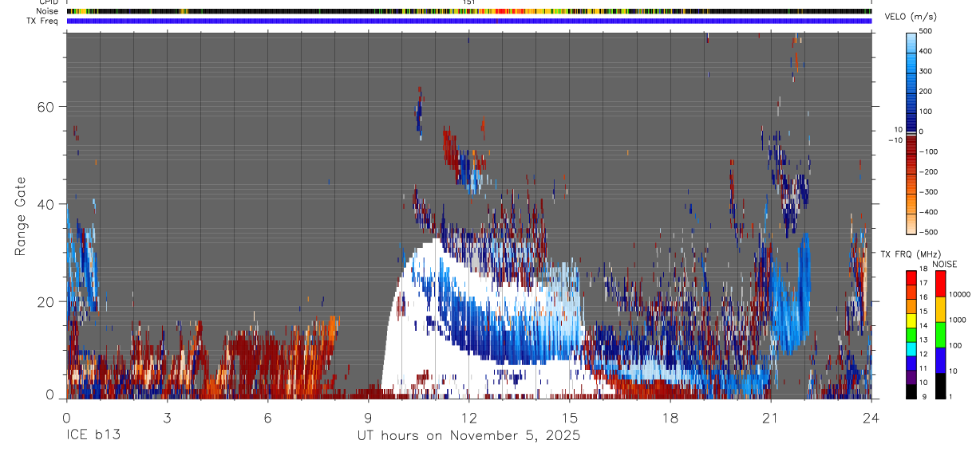Viewport: 980px width, 452px height.
Task: Click the 'Range Gate' y-axis title
Action: pos(22,216)
